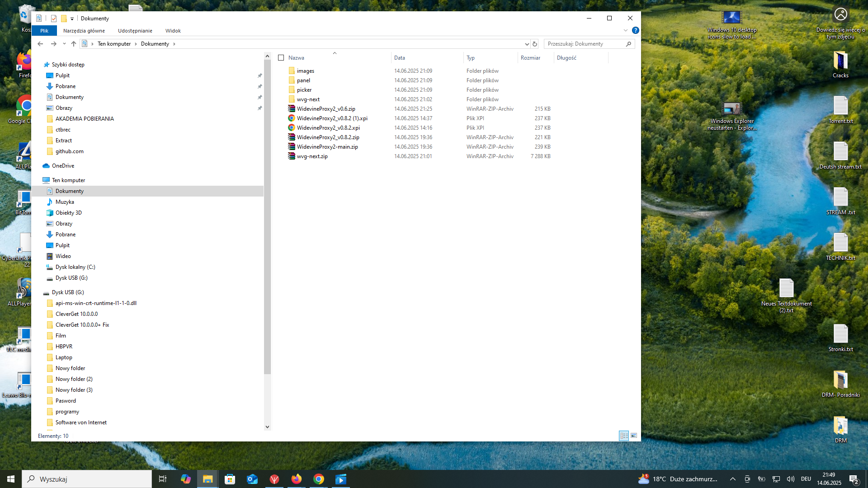Viewport: 868px width, 488px height.
Task: Open the Udostępnianie ribbon tab
Action: (x=135, y=31)
